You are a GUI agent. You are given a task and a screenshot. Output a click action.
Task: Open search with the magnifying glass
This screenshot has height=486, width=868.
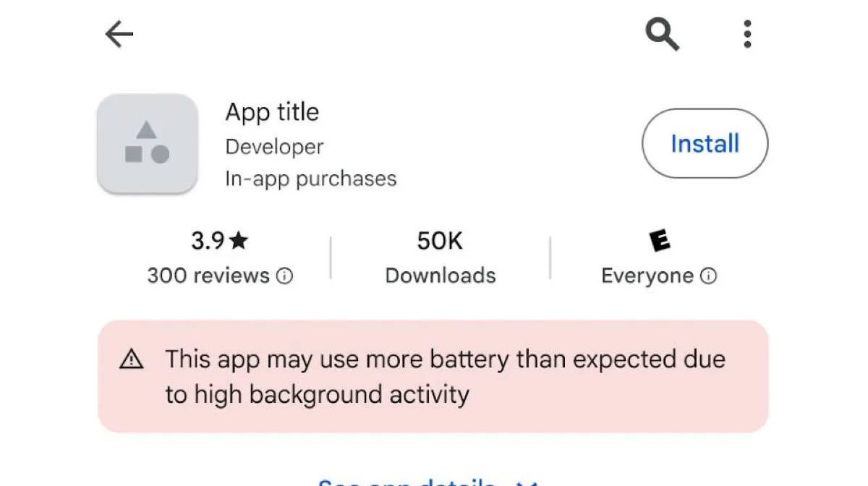(662, 34)
